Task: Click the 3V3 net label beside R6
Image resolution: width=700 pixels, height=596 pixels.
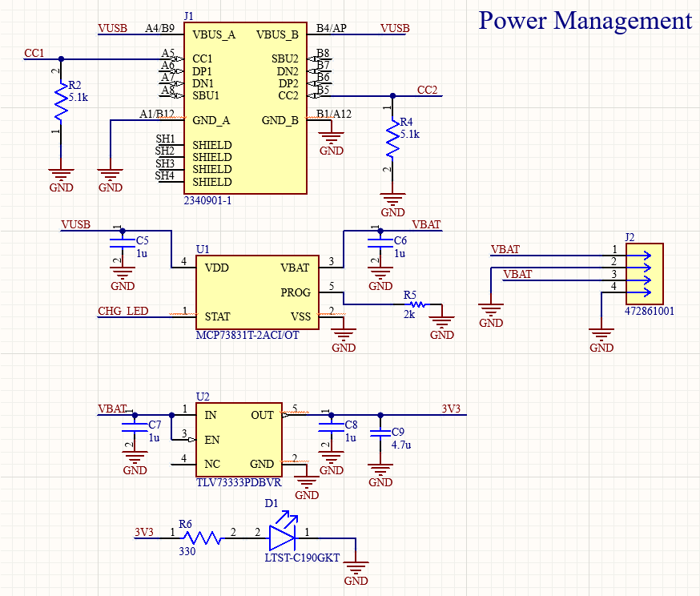Action: click(144, 532)
